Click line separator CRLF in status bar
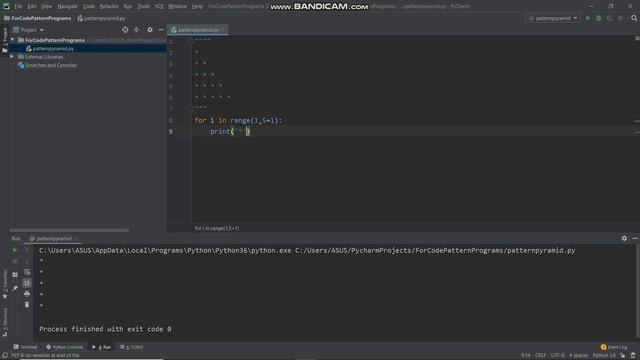640x360 pixels. (540, 356)
